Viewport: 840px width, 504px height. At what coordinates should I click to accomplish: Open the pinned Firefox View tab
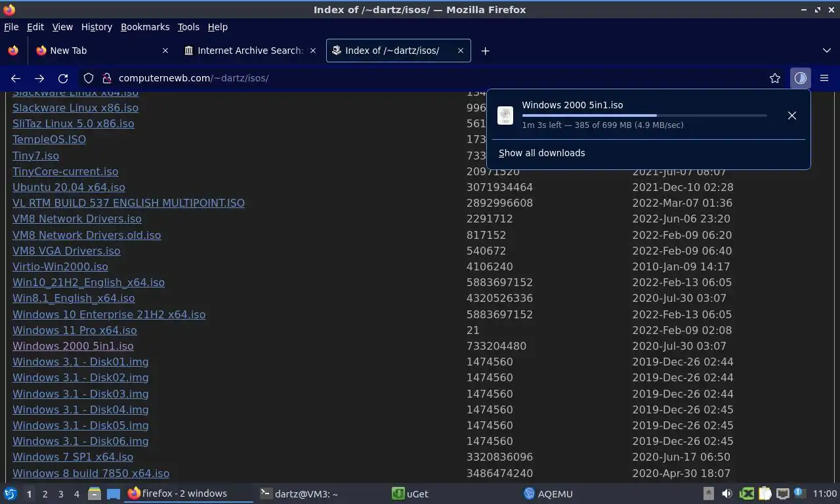[x=13, y=51]
